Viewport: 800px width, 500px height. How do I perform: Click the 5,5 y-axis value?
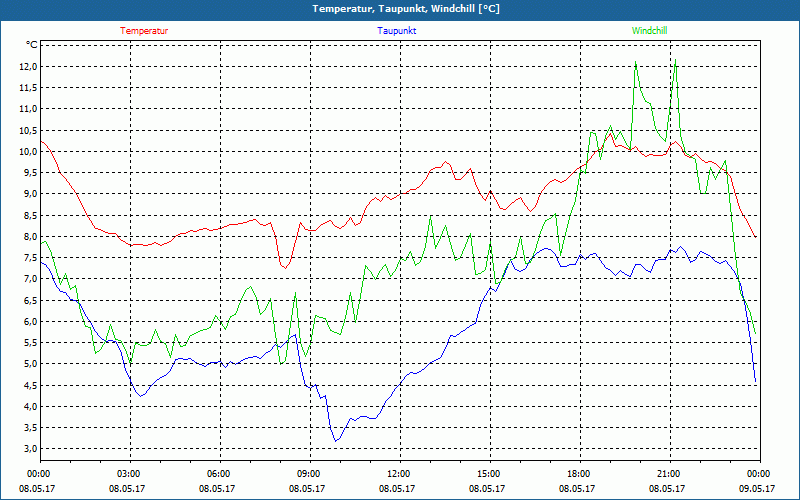point(31,343)
